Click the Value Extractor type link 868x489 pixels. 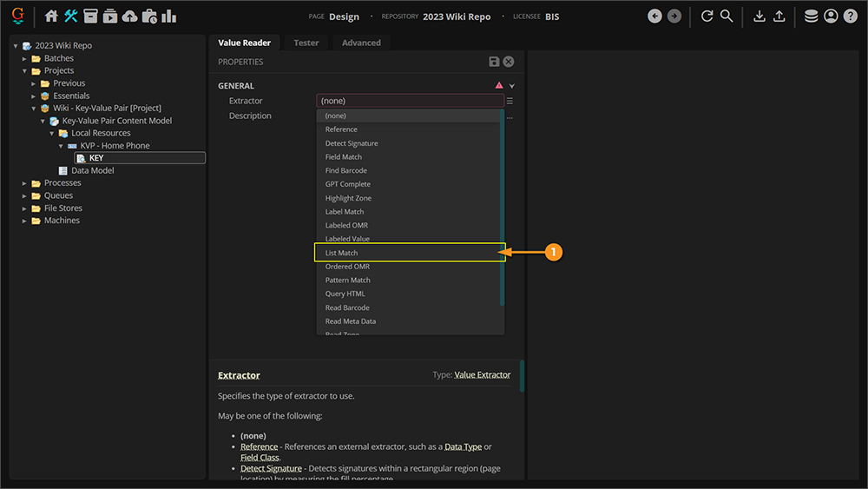click(x=482, y=375)
